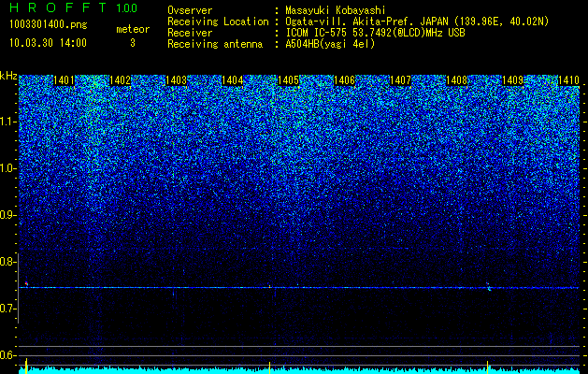This screenshot has width=588, height=374.
Task: Click the 1.0 kHz axis label
Action: tap(8, 168)
